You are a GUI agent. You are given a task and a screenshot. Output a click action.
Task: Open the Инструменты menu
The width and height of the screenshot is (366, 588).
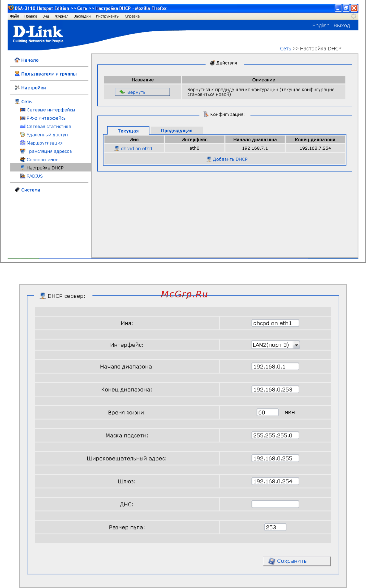coord(108,16)
